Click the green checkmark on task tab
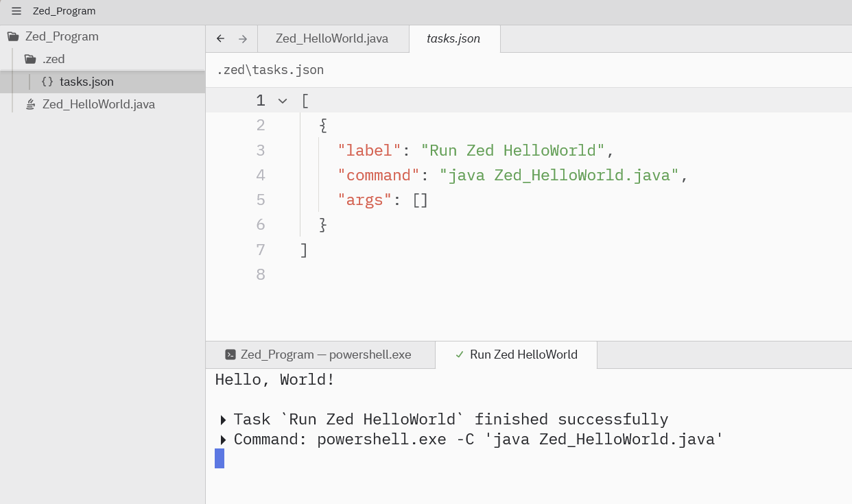This screenshot has width=852, height=504. [460, 355]
